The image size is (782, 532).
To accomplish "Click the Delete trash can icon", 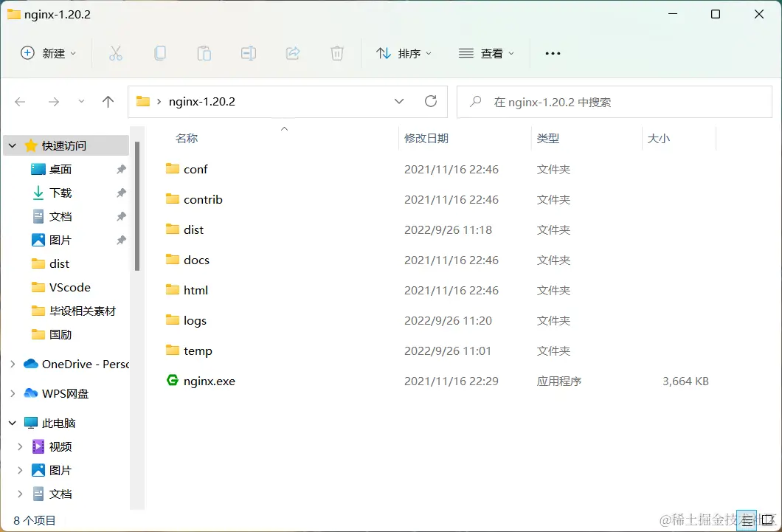I will tap(337, 53).
